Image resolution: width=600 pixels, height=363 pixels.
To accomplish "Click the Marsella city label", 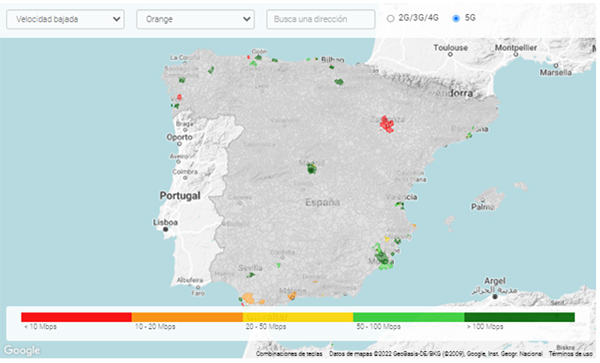I will [556, 72].
